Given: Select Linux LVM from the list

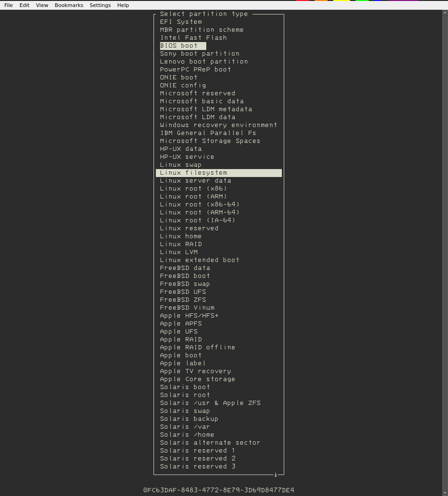Looking at the screenshot, I should point(179,252).
